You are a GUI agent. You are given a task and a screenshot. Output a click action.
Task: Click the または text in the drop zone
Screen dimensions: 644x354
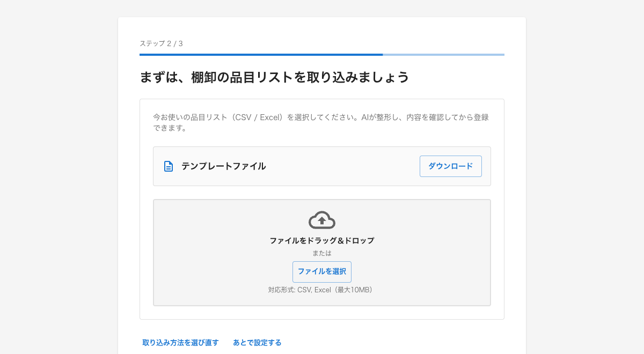322,253
